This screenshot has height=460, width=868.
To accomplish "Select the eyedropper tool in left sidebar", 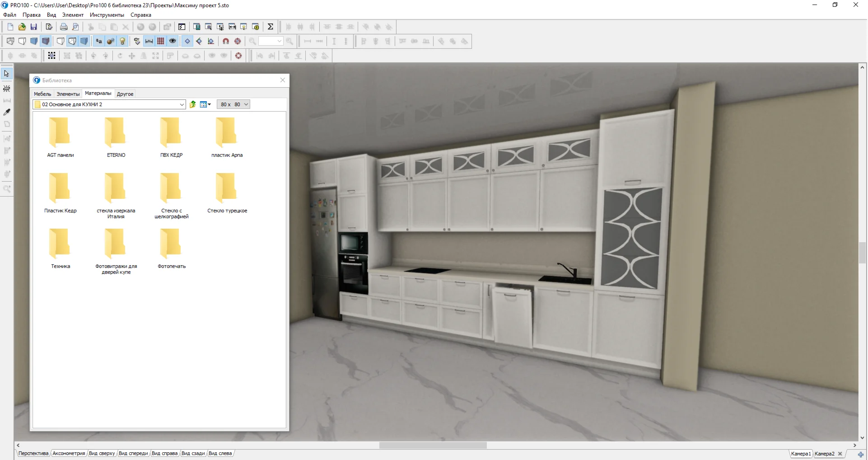I will 7,112.
